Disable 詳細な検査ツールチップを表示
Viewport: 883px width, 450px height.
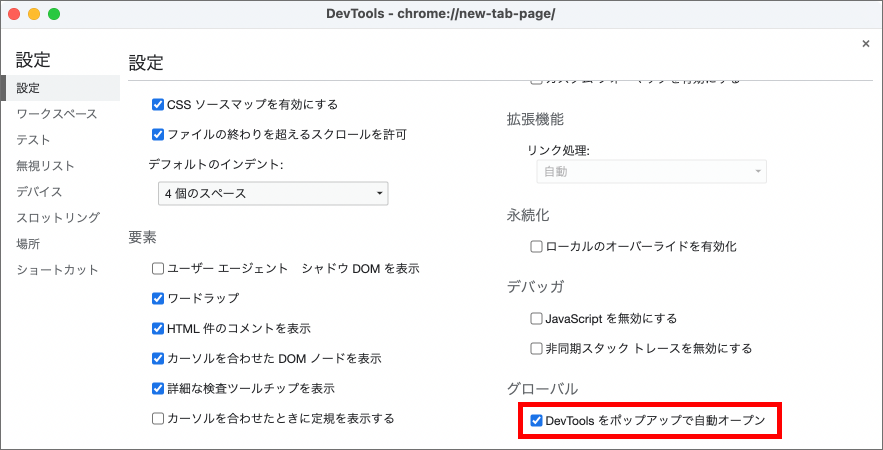click(157, 388)
